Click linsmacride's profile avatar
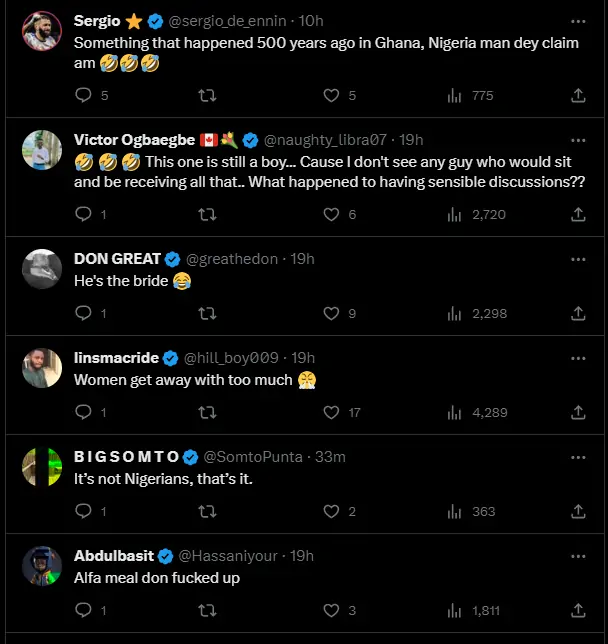Screen dimensions: 608x644 pos(42,368)
